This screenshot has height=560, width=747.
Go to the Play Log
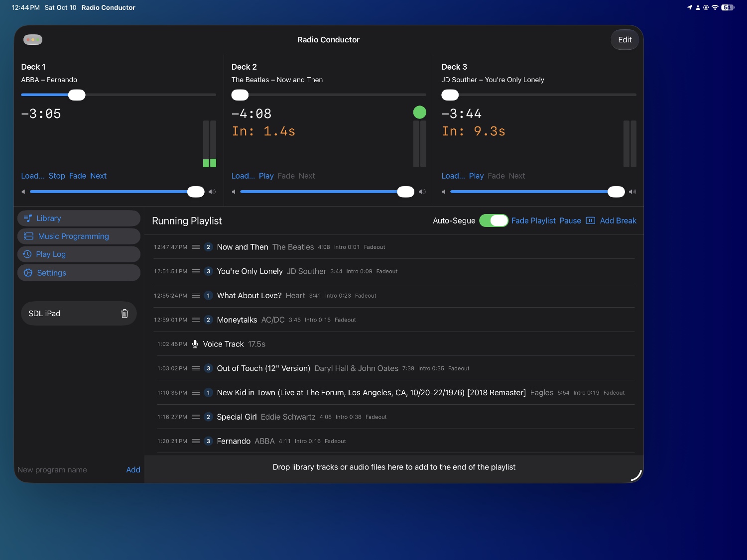pos(79,254)
